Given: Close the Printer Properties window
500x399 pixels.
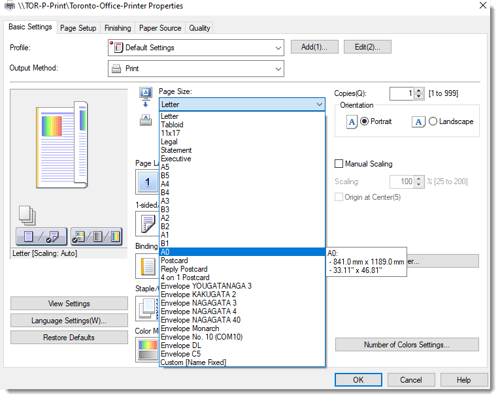Looking at the screenshot, I should coord(483,5).
